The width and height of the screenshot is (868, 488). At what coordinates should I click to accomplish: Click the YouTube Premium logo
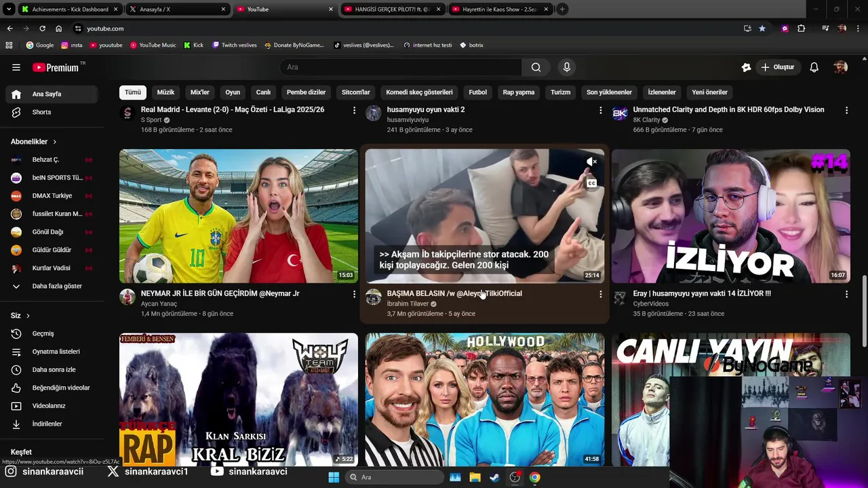tap(56, 67)
